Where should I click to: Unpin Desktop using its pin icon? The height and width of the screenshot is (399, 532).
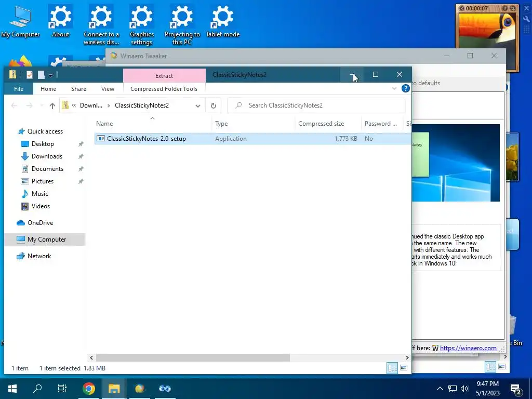81,144
